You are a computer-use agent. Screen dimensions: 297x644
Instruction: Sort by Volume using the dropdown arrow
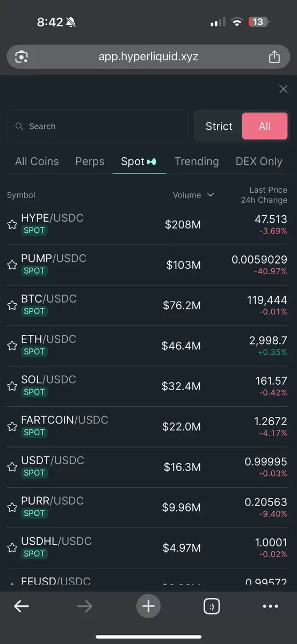point(211,195)
